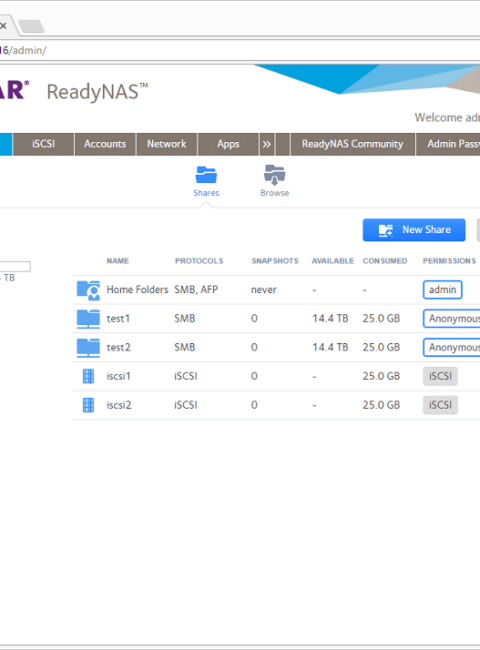Click iscsi2 consumed '25.0 GB' value
The image size is (480, 650).
pyautogui.click(x=381, y=405)
